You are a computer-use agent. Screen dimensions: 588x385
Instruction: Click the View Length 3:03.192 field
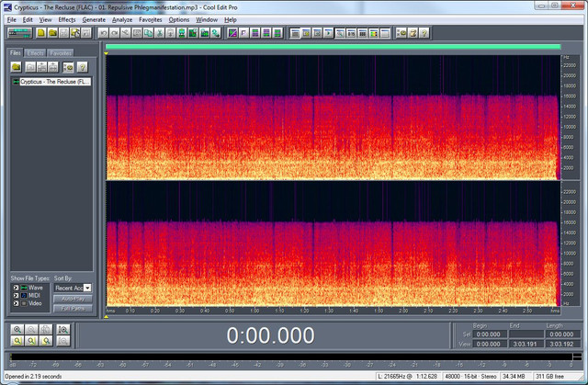coord(562,344)
